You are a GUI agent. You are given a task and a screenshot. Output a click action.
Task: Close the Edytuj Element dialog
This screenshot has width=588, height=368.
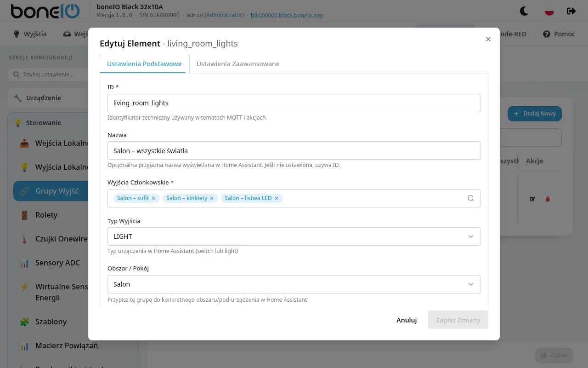pos(488,39)
